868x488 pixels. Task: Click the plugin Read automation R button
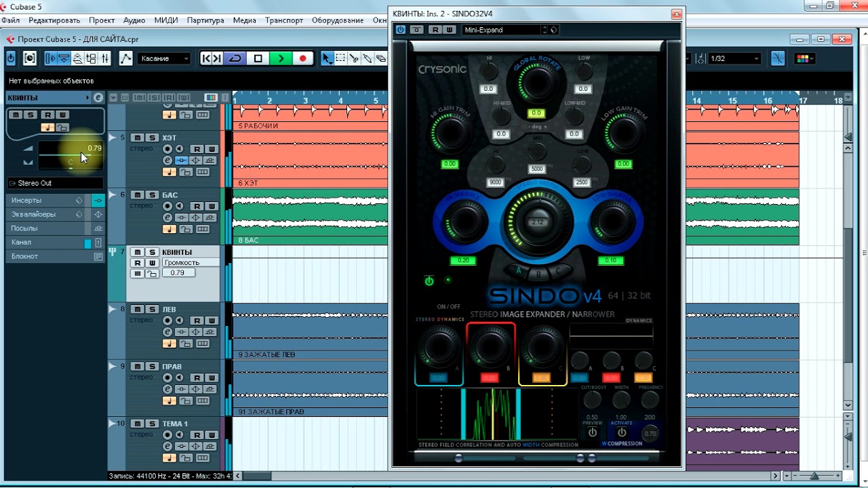435,30
